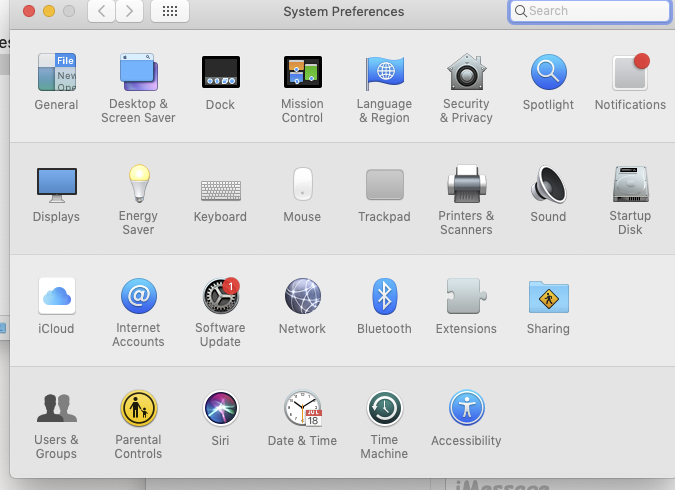Focus the Search field
This screenshot has height=490, width=675.
click(589, 11)
